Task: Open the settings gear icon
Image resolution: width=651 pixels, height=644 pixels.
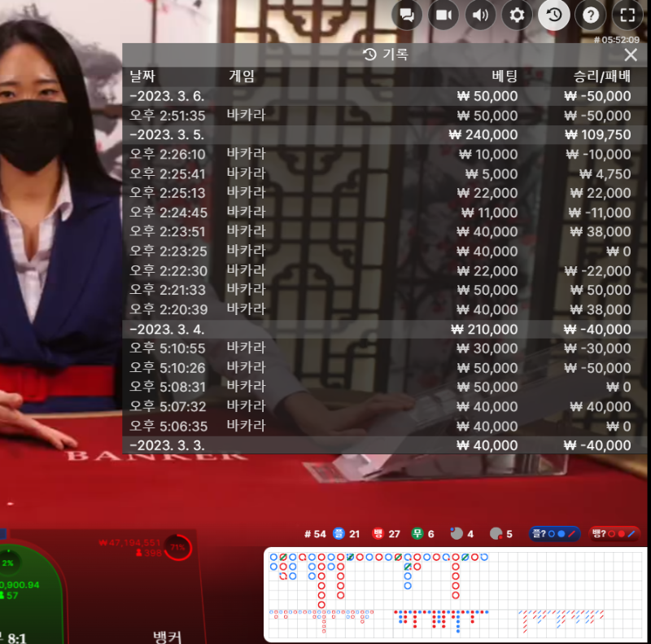Action: tap(517, 15)
